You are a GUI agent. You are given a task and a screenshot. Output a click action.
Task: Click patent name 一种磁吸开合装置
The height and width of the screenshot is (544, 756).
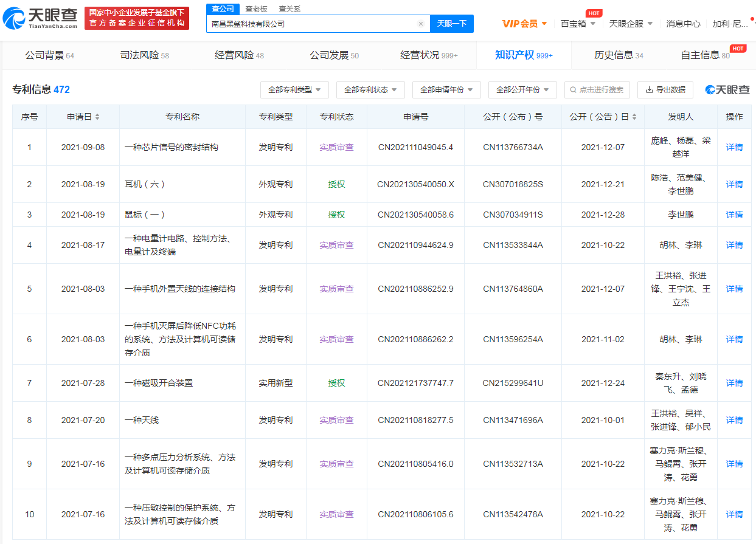tap(159, 383)
